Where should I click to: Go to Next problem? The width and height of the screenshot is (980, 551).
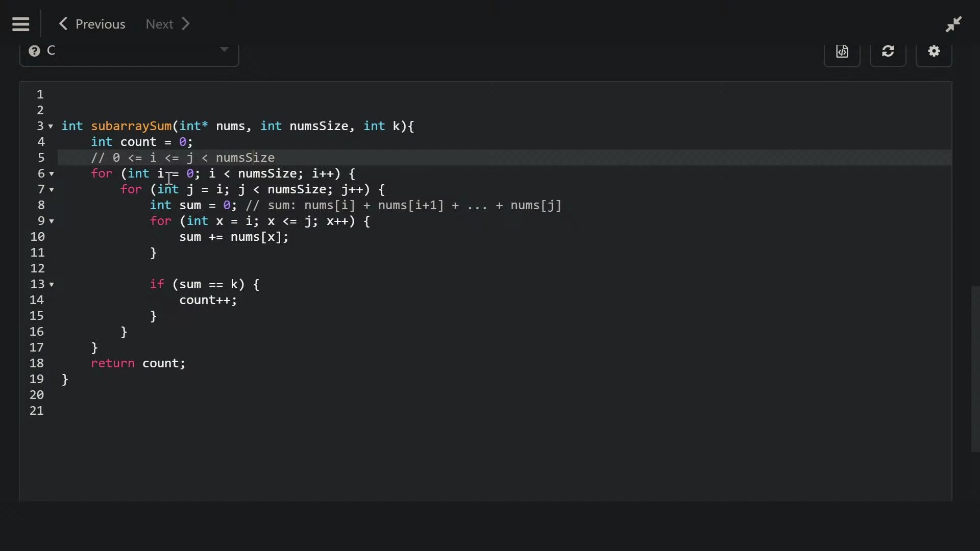pos(167,24)
